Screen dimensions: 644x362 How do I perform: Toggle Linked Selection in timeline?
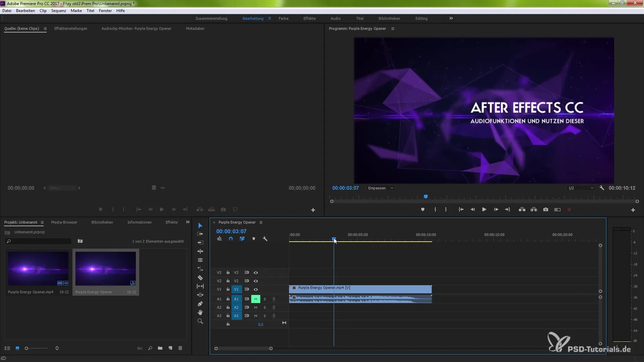click(x=242, y=239)
